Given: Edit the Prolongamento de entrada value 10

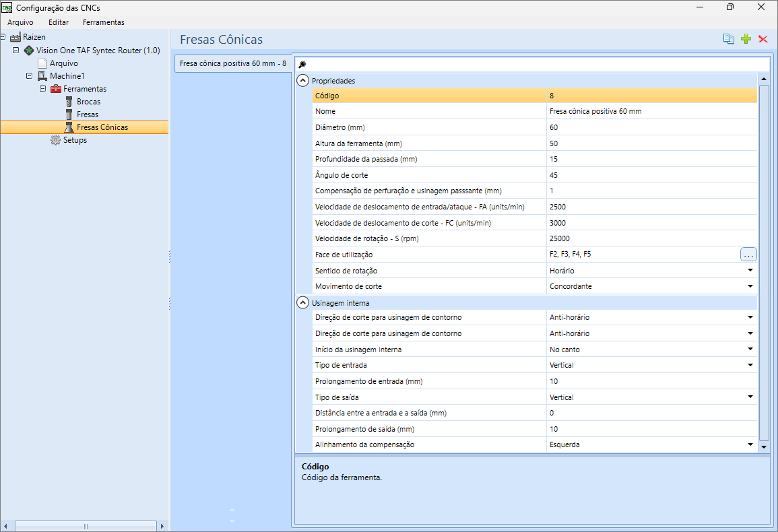Looking at the screenshot, I should [652, 381].
